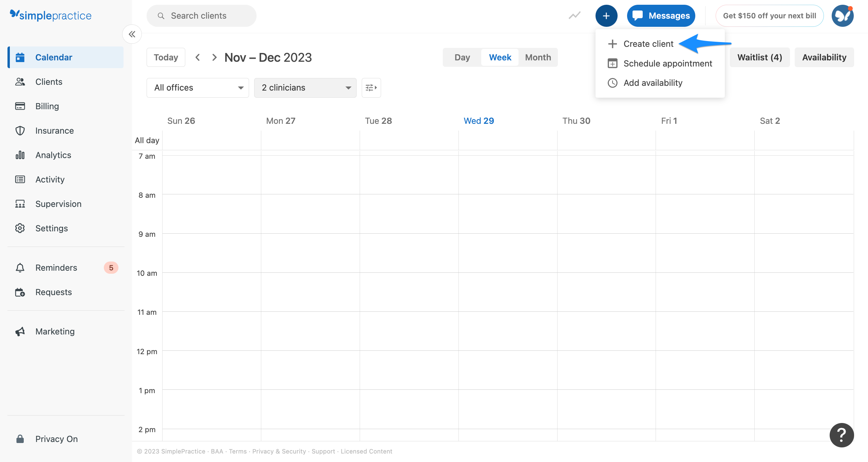The width and height of the screenshot is (868, 462).
Task: Click Get $150 off your next bill
Action: coord(770,16)
